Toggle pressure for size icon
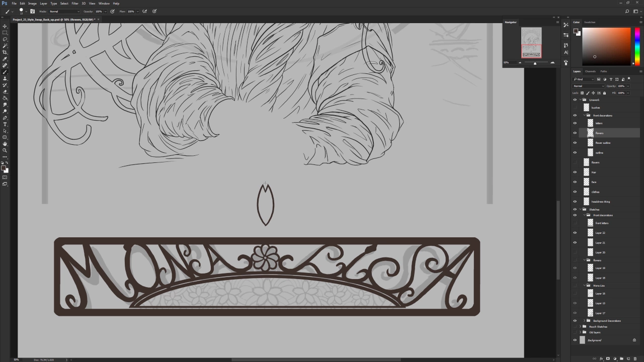This screenshot has height=362, width=644. pos(154,11)
